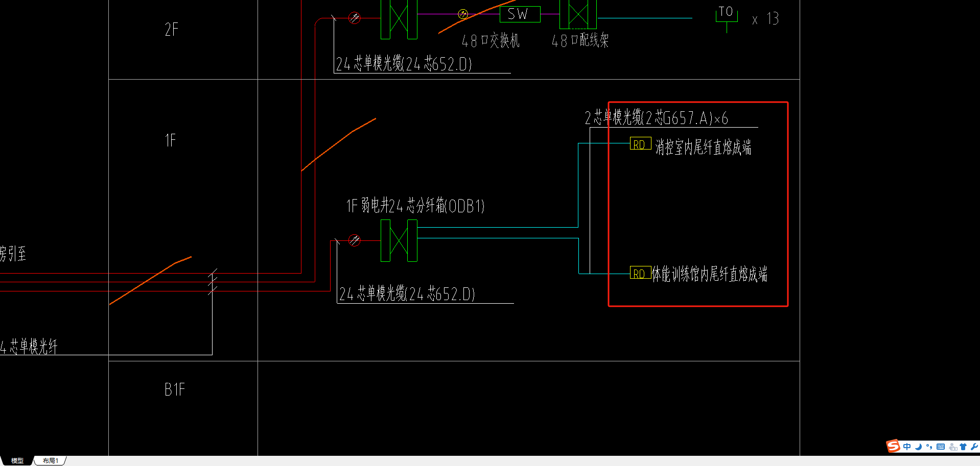
Task: Select the 2F green fiber box symbol
Action: 399,19
